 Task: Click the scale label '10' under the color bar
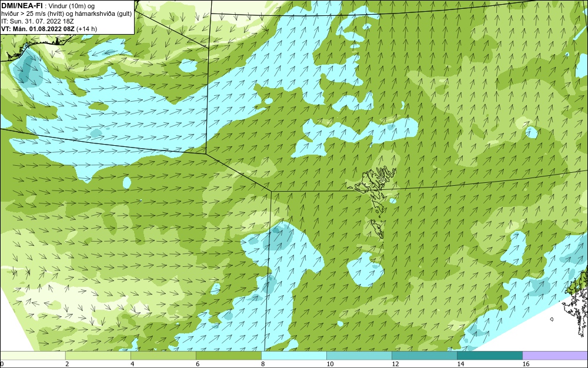pos(330,364)
